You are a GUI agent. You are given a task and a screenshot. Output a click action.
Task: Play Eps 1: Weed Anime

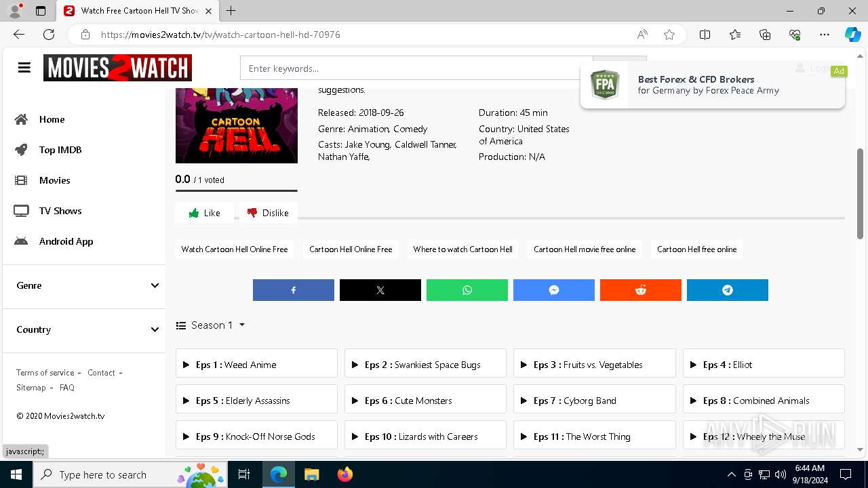256,363
